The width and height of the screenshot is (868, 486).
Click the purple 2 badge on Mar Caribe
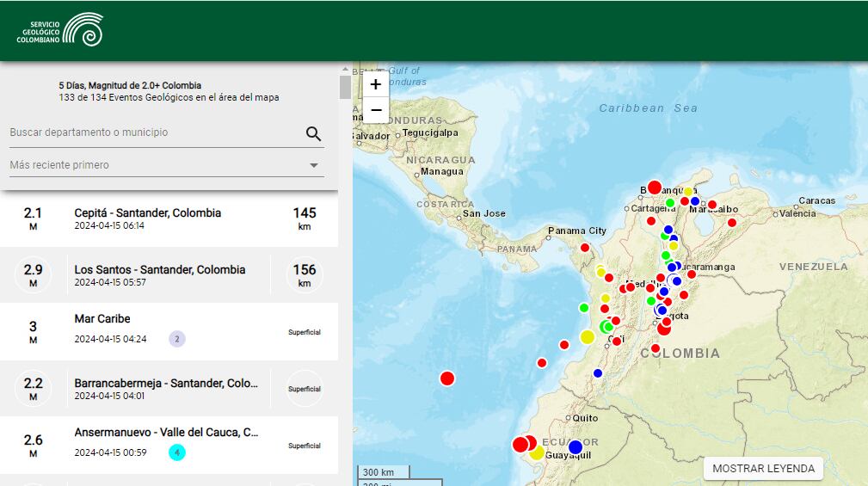point(177,339)
